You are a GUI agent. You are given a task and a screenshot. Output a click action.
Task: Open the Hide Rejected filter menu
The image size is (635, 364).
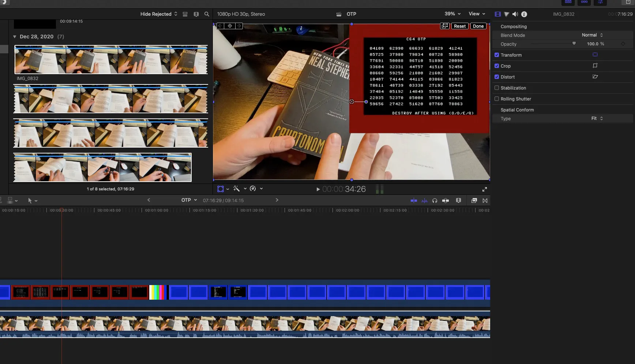[159, 14]
